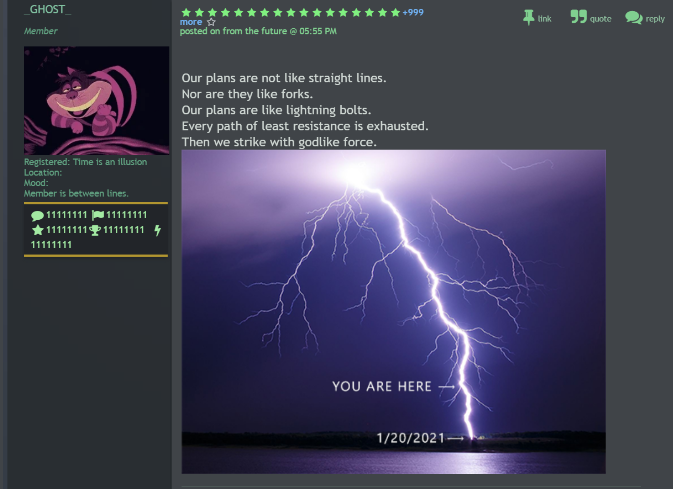Click the speech bubble posts count icon
The height and width of the screenshot is (489, 673).
click(x=38, y=215)
